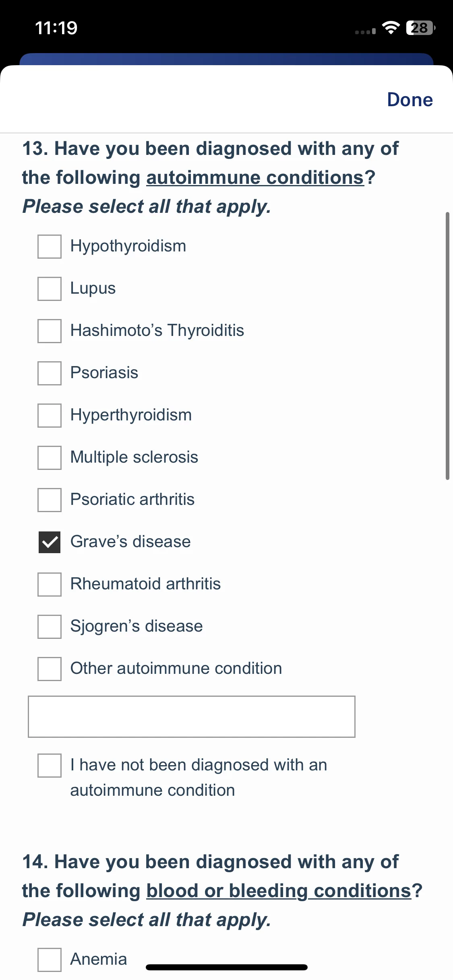453x980 pixels.
Task: Check the Hypothyroidism checkbox
Action: pyautogui.click(x=50, y=247)
